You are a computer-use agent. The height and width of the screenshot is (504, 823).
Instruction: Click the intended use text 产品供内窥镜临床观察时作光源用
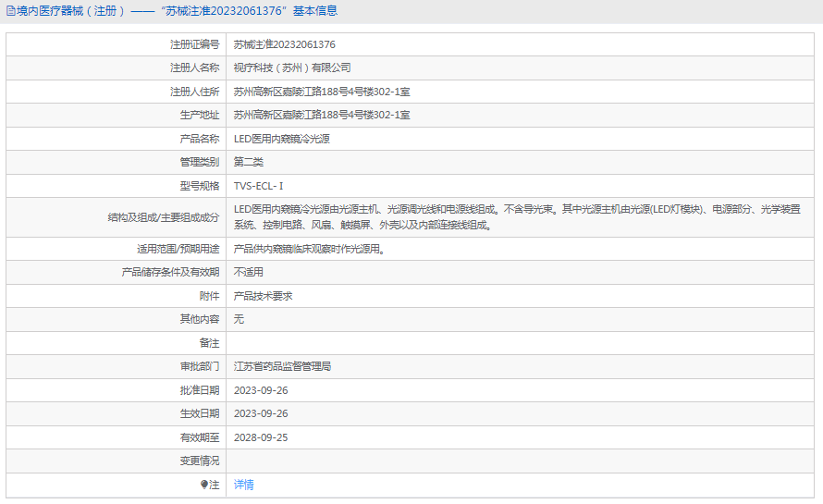coord(309,249)
